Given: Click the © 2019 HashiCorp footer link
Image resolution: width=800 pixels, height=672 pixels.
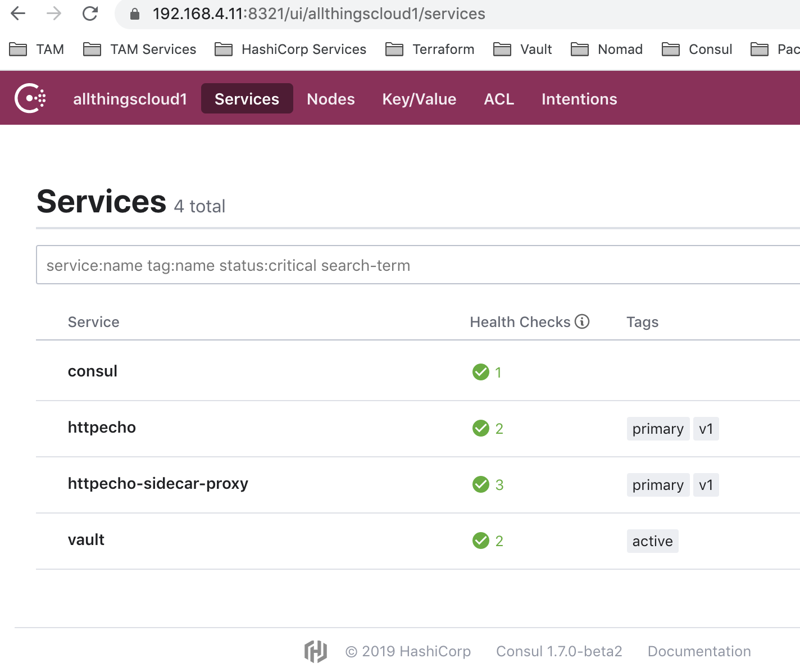Looking at the screenshot, I should (x=408, y=651).
